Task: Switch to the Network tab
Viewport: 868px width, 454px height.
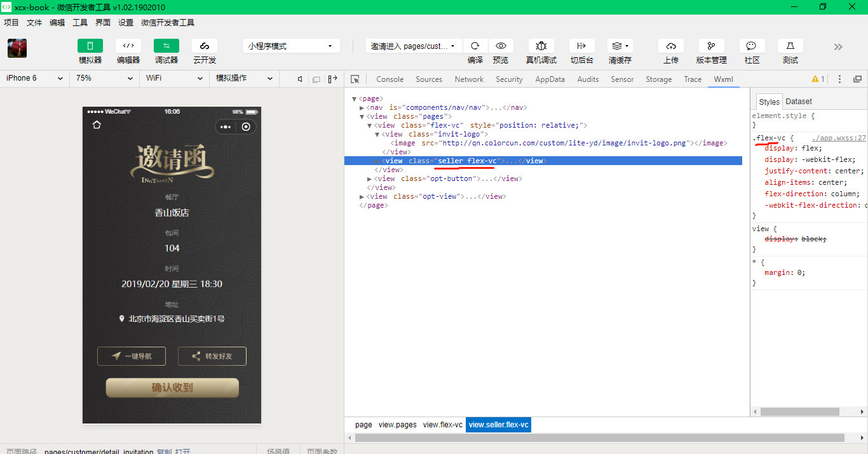Action: click(x=469, y=79)
